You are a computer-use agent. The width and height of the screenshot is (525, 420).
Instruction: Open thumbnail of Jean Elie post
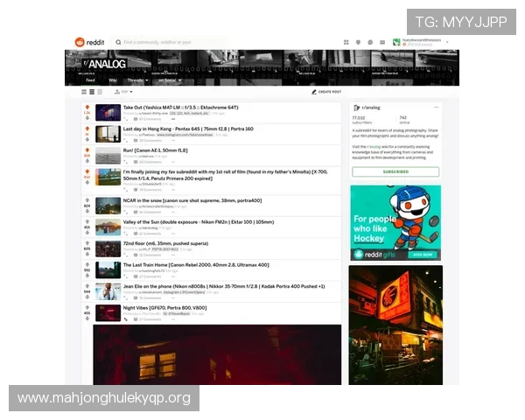click(x=108, y=291)
